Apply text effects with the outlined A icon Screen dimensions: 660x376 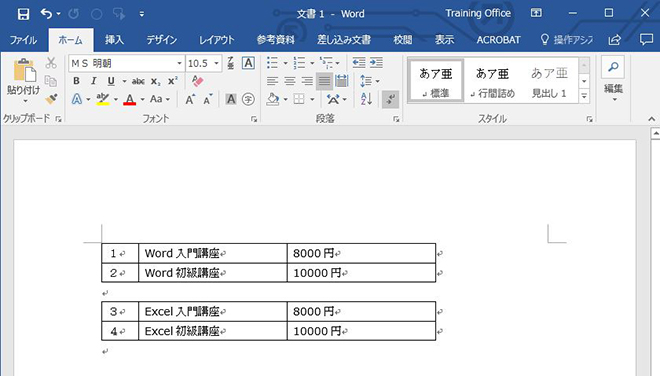(77, 99)
